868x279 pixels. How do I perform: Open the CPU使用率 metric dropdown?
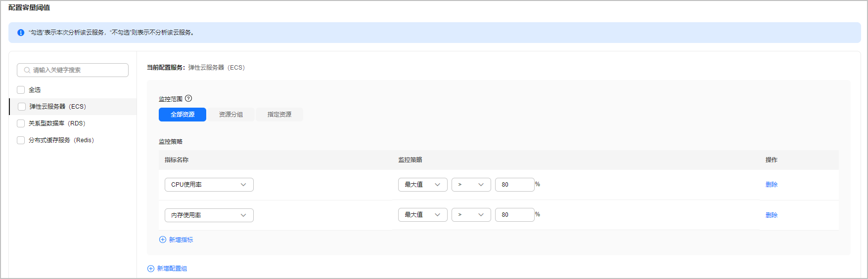click(209, 185)
